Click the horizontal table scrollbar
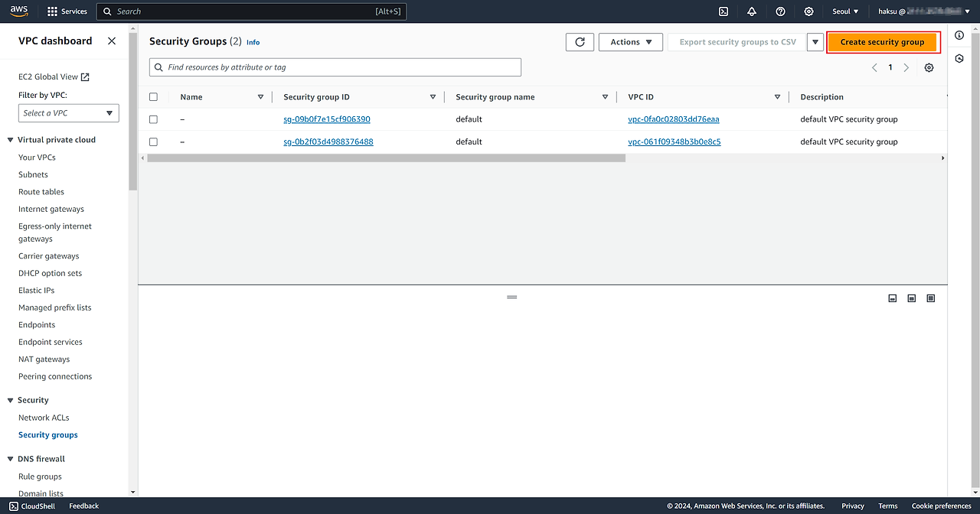The image size is (980, 514). click(386, 158)
